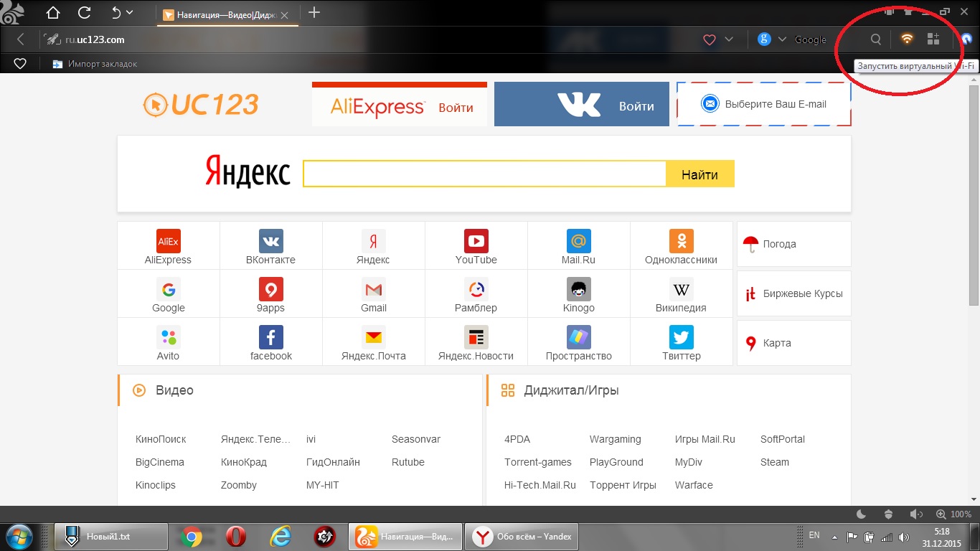The image size is (980, 551).
Task: Expand the closed tabs history arrow
Action: pyautogui.click(x=129, y=12)
